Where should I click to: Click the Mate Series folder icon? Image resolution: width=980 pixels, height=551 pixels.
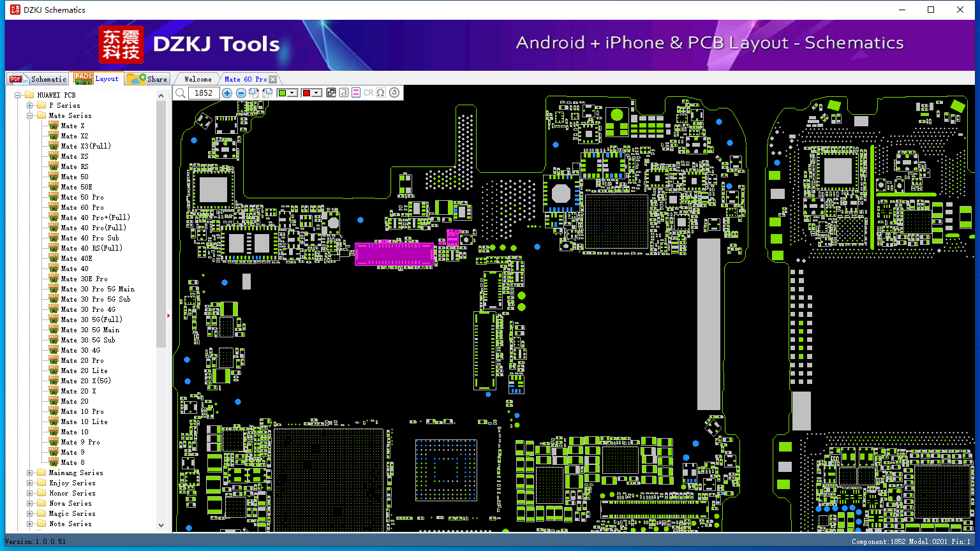coord(41,115)
